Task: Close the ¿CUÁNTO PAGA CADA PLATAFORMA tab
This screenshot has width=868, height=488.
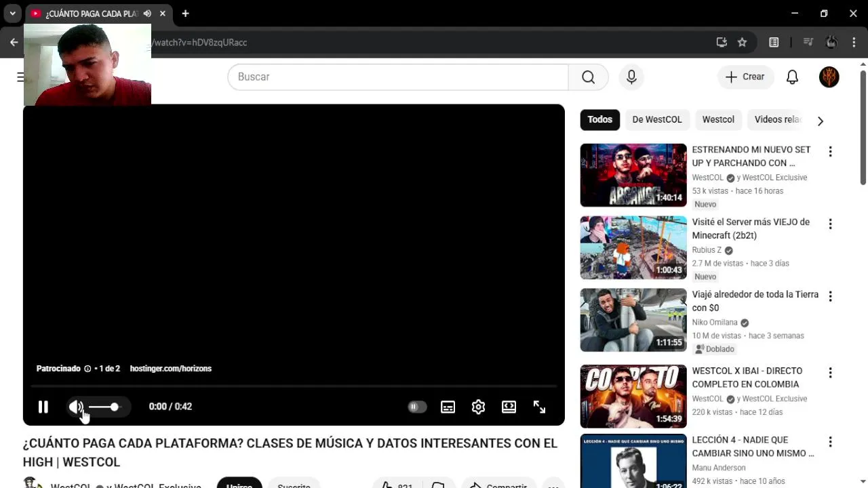Action: click(163, 14)
